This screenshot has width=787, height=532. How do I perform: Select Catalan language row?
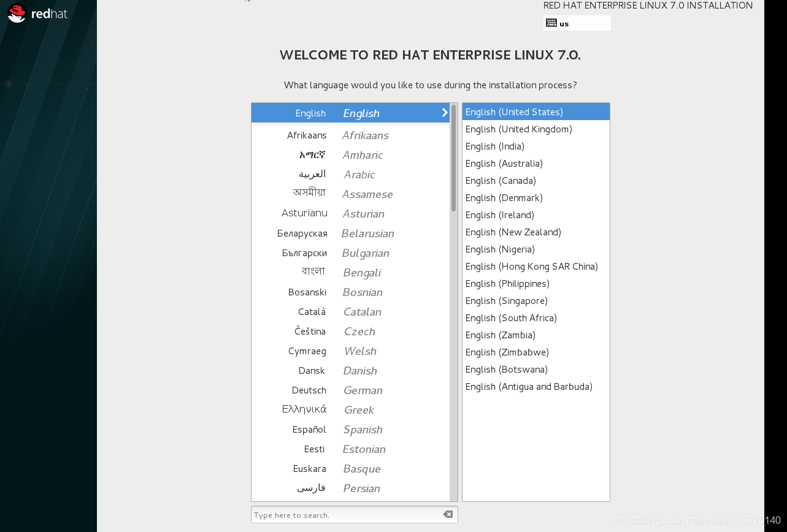350,312
